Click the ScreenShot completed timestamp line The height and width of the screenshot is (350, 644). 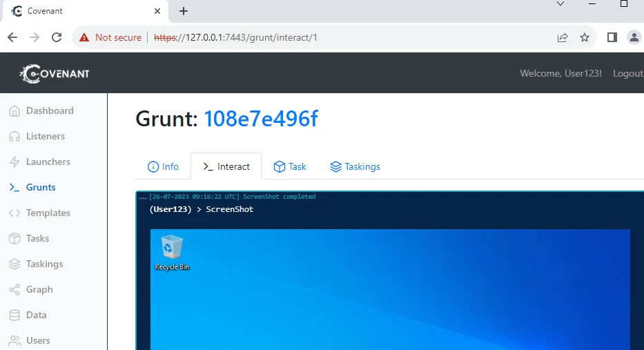click(x=232, y=197)
